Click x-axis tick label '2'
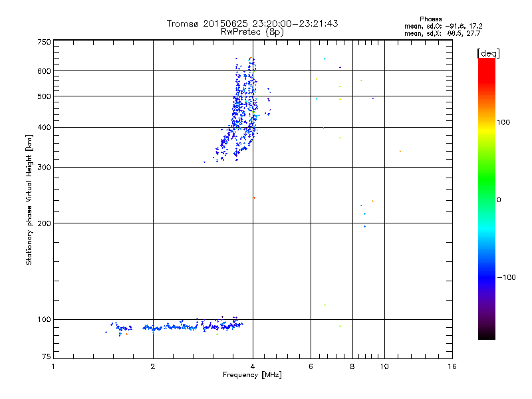Image resolution: width=532 pixels, height=399 pixels. coord(153,366)
